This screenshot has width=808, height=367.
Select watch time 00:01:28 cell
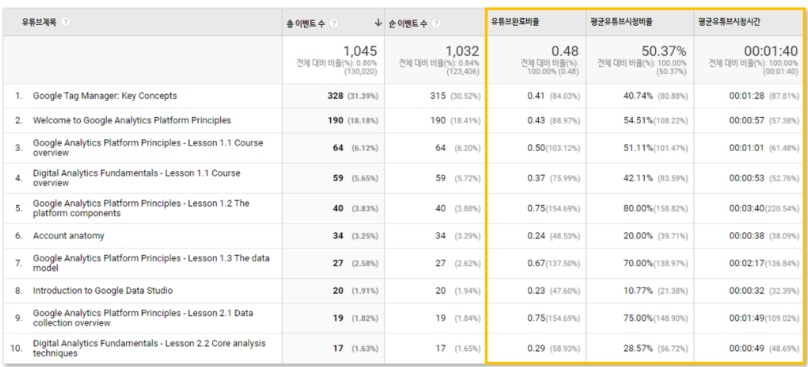[746, 96]
